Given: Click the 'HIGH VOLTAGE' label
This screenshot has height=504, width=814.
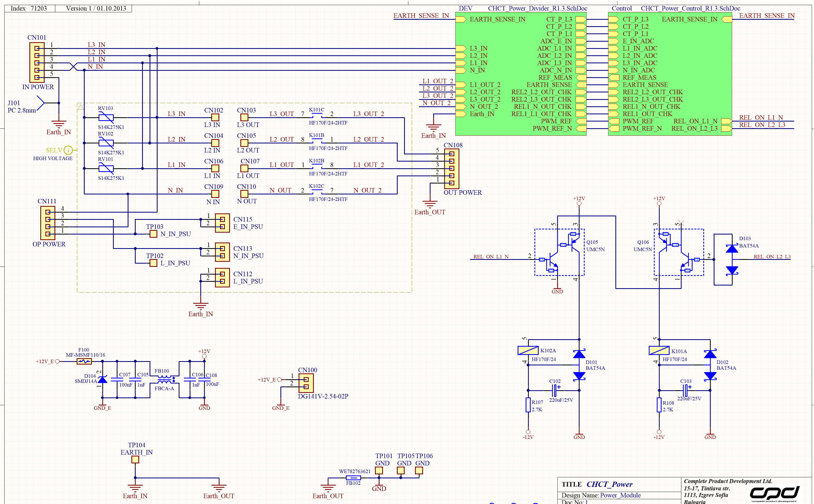Looking at the screenshot, I should [x=53, y=158].
